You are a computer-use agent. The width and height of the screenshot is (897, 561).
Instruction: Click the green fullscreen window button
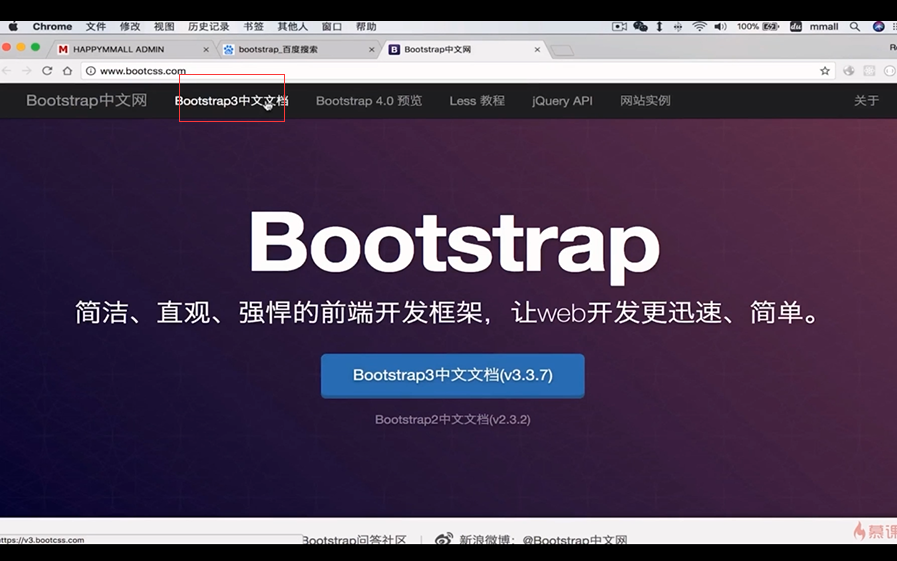(x=35, y=47)
